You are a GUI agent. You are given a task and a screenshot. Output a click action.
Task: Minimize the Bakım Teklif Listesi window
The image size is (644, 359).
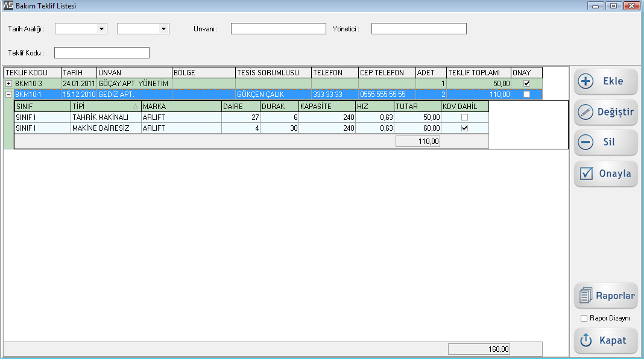[595, 6]
